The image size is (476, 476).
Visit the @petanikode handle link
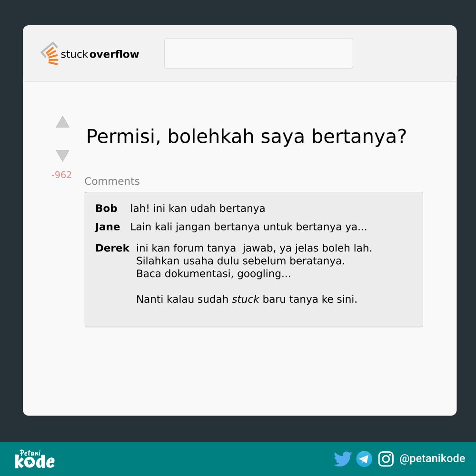tap(432, 458)
